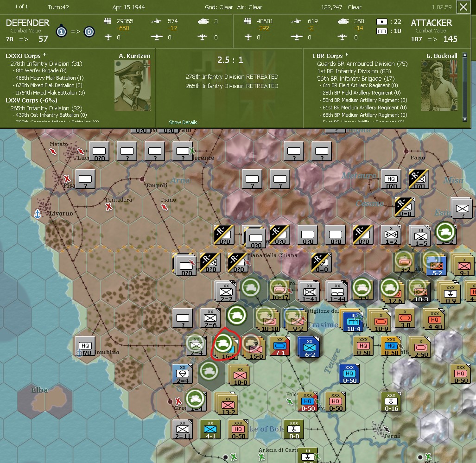This screenshot has height=463, width=476.
Task: Select the 3-0 brigade counter
Action: click(x=405, y=319)
